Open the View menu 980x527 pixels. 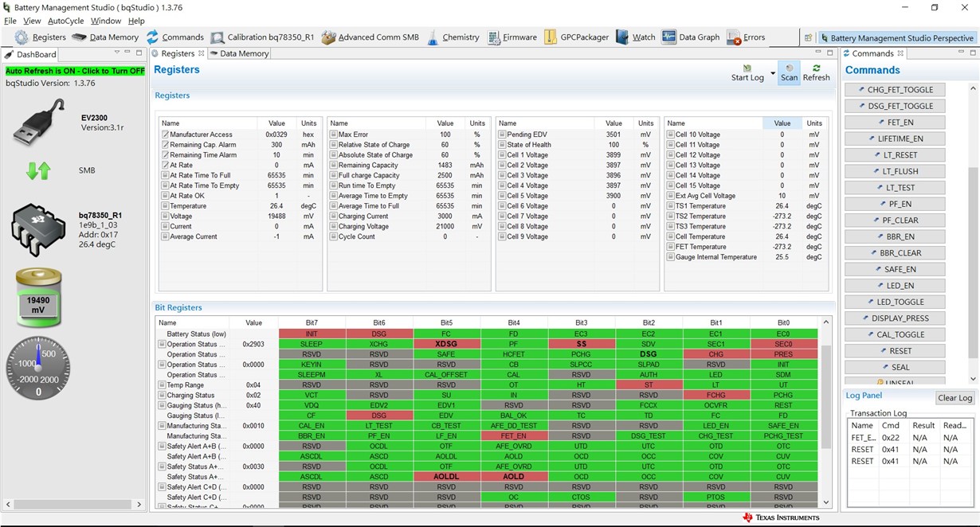click(x=32, y=21)
